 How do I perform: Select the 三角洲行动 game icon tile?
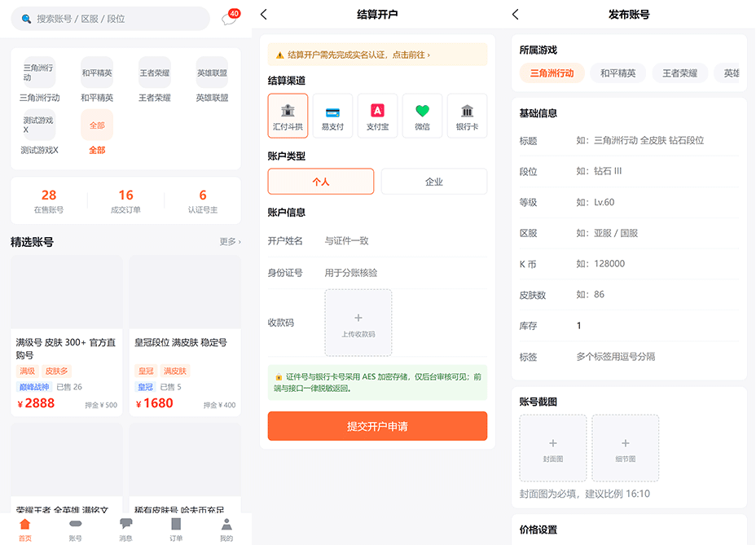pyautogui.click(x=39, y=73)
